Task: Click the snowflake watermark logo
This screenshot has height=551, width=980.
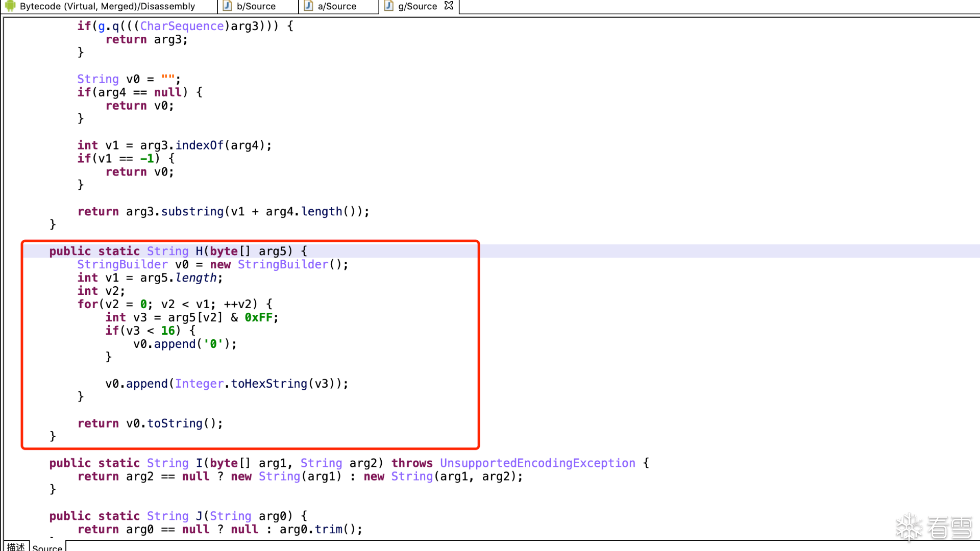Action: click(x=909, y=527)
